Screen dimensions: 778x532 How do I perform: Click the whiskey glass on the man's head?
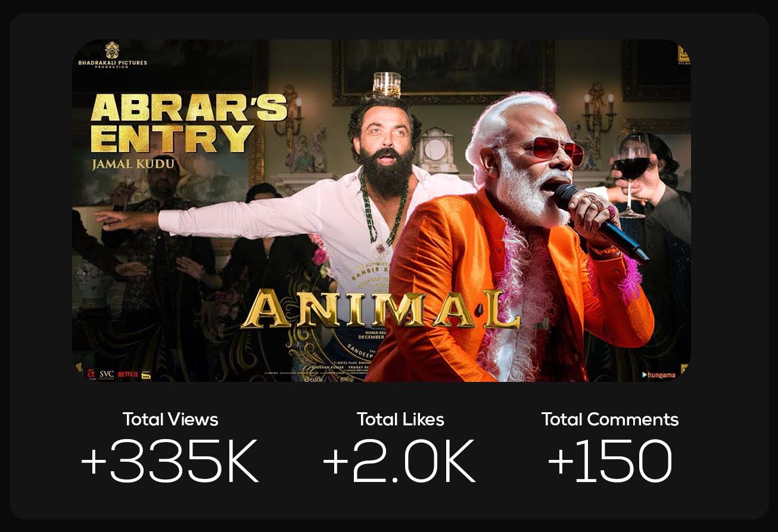pos(387,84)
